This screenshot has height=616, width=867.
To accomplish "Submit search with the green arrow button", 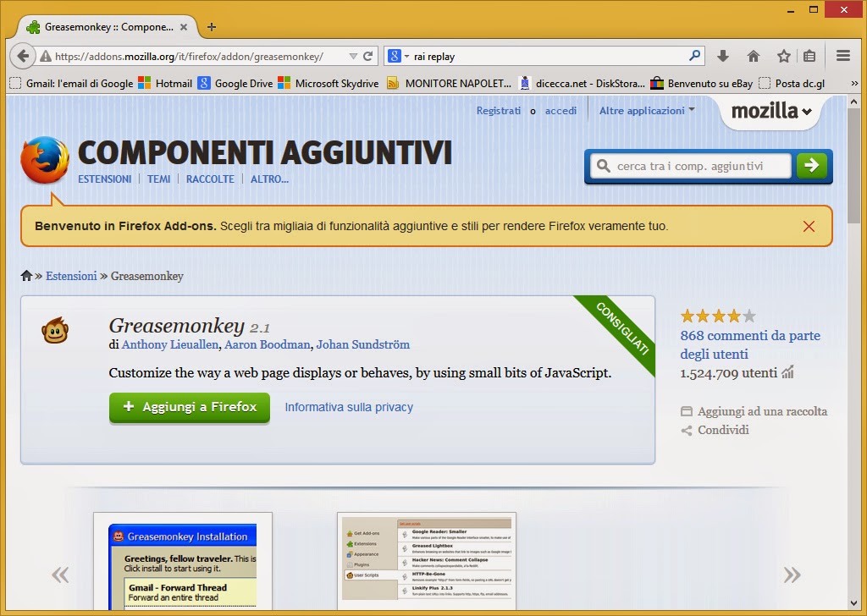I will tap(811, 165).
